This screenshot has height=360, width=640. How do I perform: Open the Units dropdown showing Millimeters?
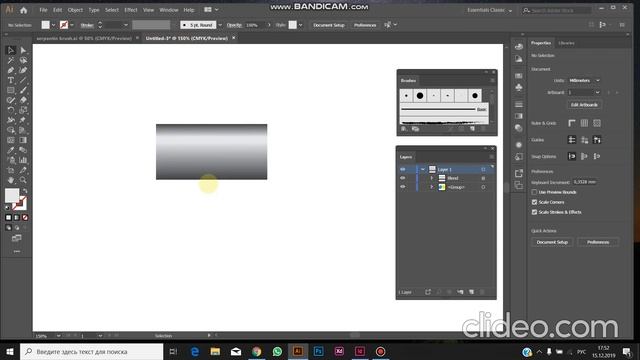(x=584, y=80)
